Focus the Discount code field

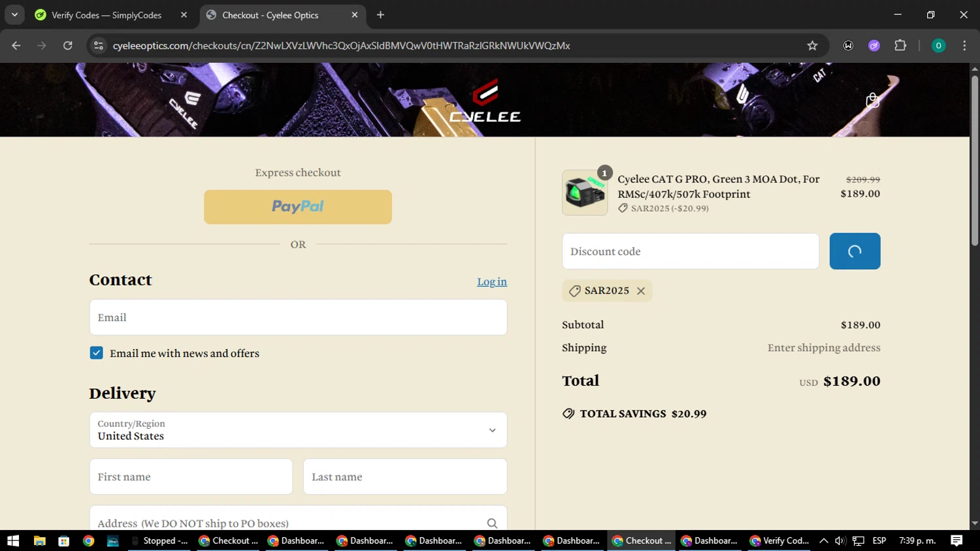tap(691, 251)
